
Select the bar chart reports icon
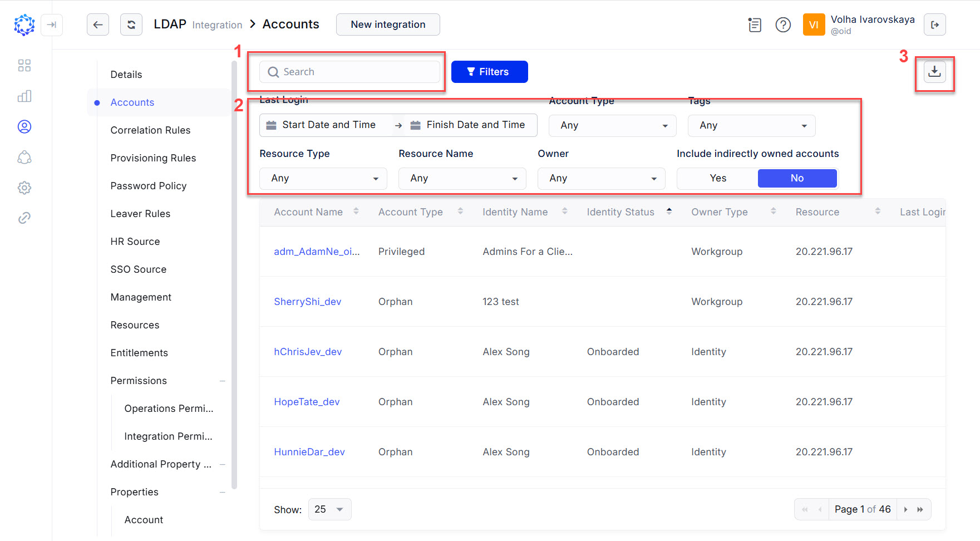coord(24,96)
